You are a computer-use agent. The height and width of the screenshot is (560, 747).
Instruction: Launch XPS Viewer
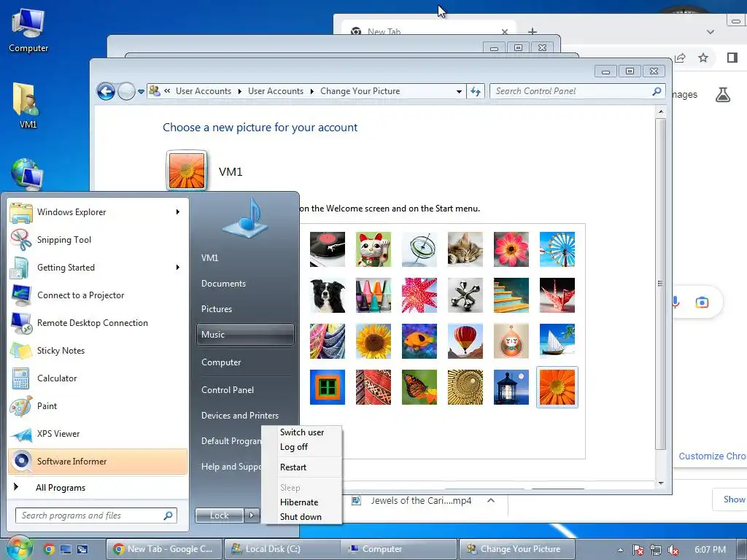(x=98, y=434)
